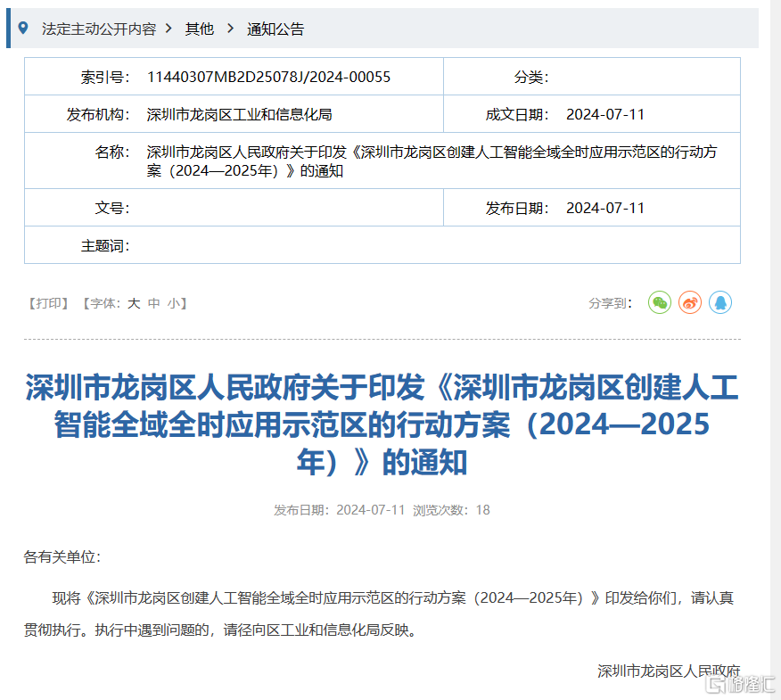The height and width of the screenshot is (700, 781).
Task: Click 深圳市龙岗区工业和信息化局 in 发布机构 row
Action: [x=239, y=115]
